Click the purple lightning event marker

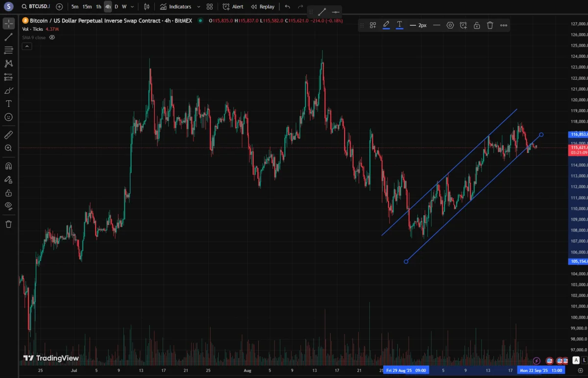[537, 361]
